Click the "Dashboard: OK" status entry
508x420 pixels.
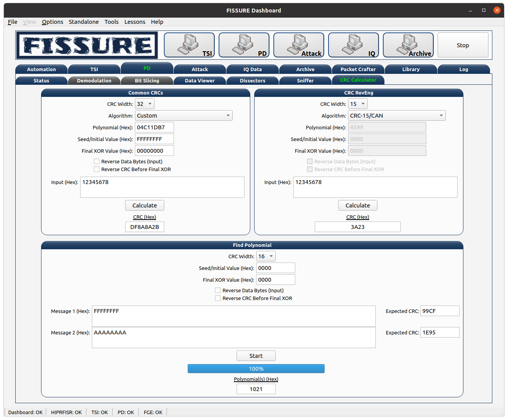[25, 413]
